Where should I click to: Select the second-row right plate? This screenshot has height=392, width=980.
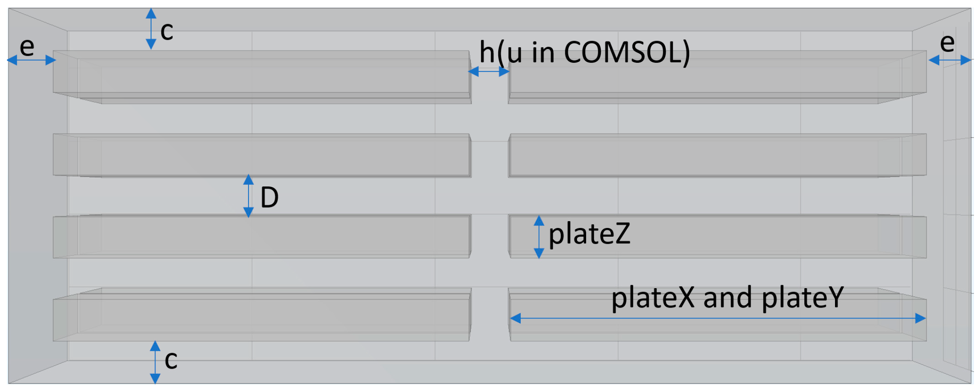click(718, 155)
